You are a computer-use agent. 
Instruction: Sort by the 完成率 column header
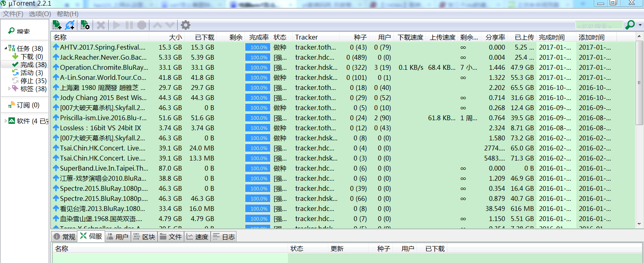pyautogui.click(x=258, y=37)
